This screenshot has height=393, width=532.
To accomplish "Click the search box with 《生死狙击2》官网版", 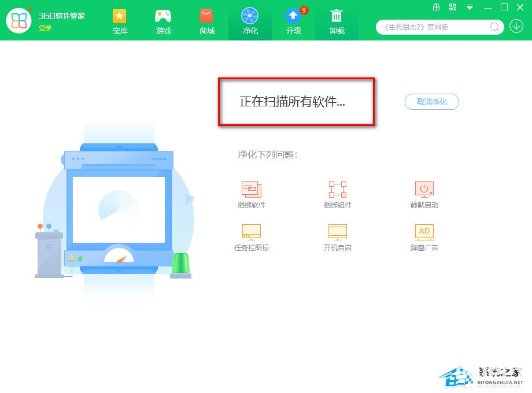I will tap(434, 27).
